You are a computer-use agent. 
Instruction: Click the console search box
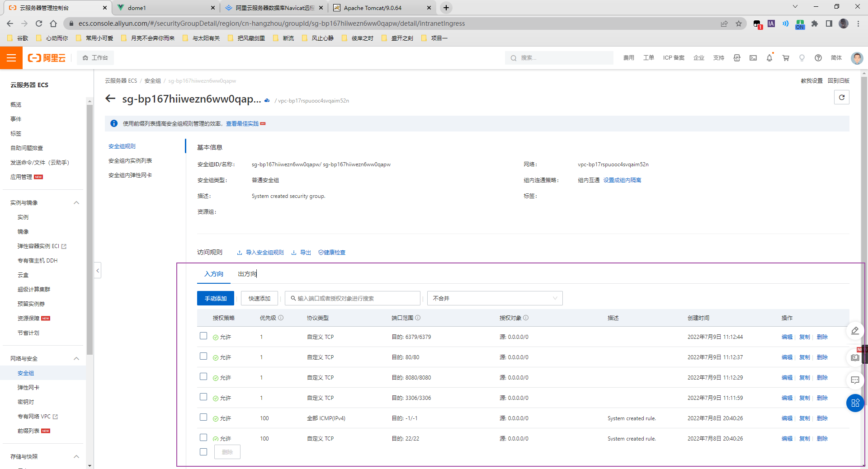(559, 58)
